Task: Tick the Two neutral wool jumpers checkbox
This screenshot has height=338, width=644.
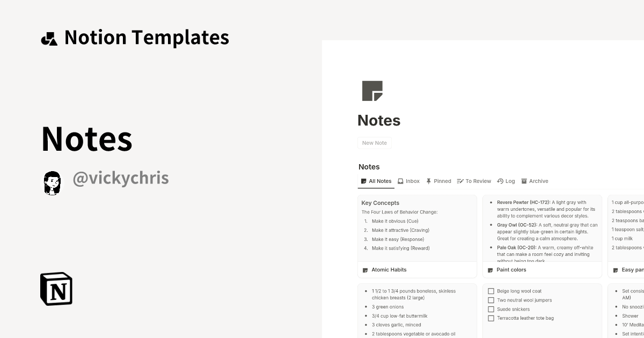Action: point(491,300)
